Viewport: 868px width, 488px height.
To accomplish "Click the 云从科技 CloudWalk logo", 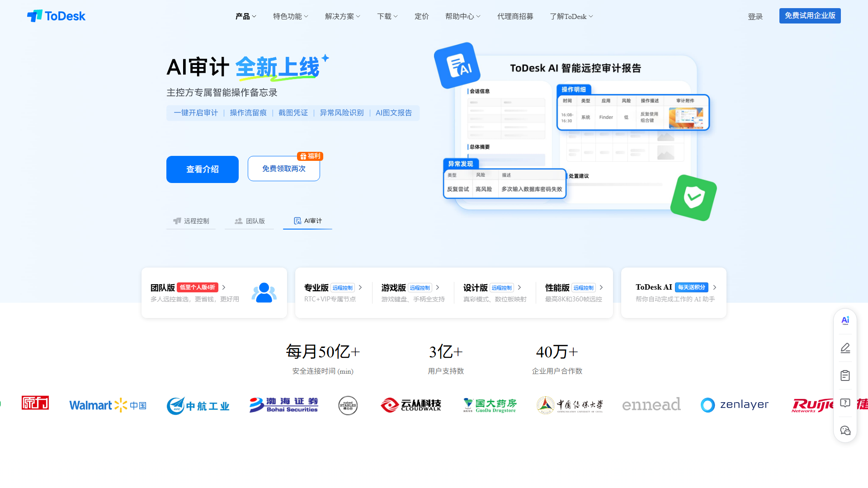I will (411, 405).
